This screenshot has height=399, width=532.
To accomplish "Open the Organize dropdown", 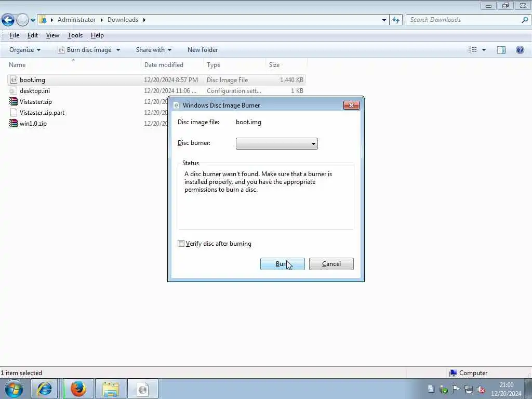I will [x=25, y=50].
